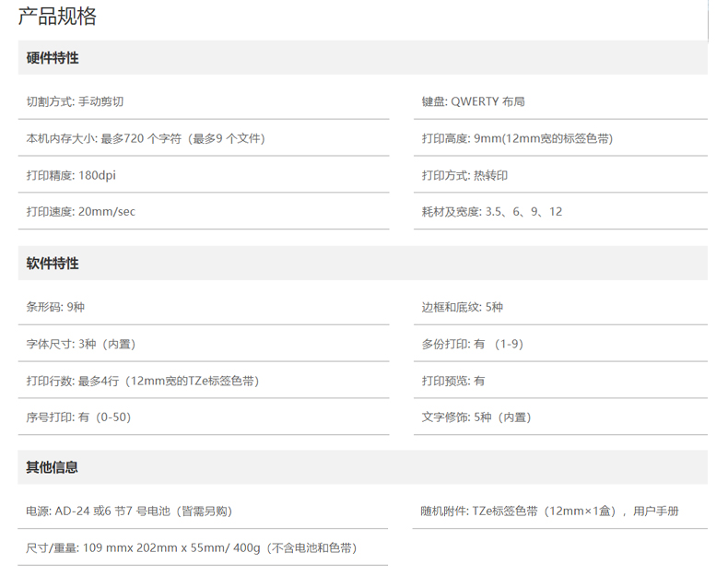Screen dimensions: 728x576
Task: Click the 序号打印: 有 (0-50) row
Action: click(79, 417)
